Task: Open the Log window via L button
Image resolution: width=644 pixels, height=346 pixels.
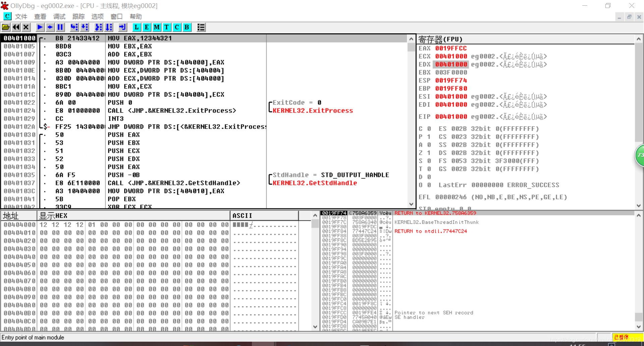Action: 137,27
